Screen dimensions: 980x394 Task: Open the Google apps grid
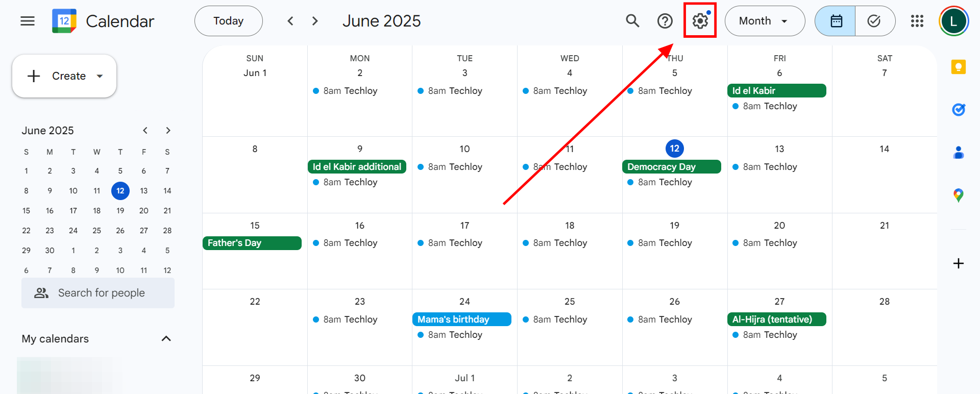917,21
